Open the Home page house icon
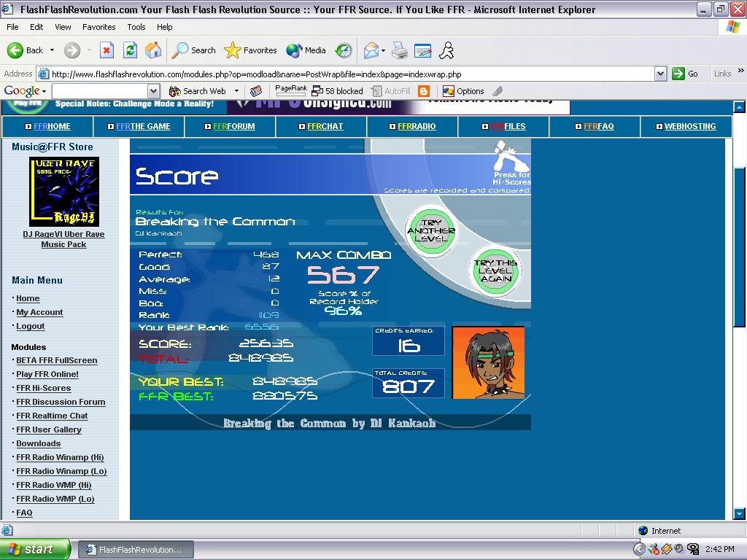The image size is (747, 560). [153, 50]
